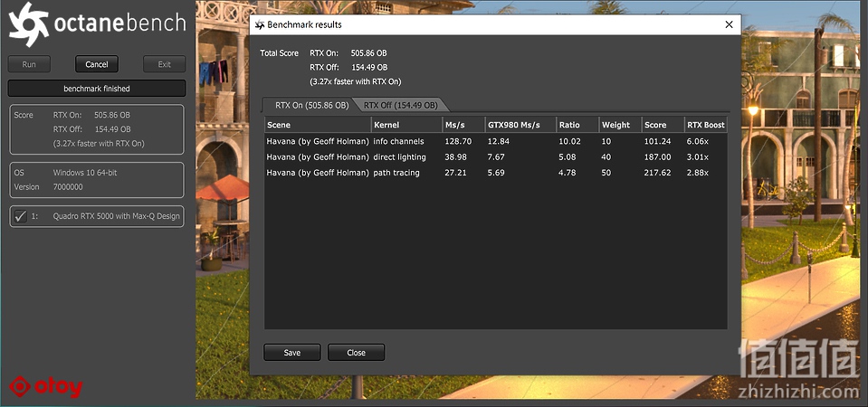
Task: Click the 2.88x RTX Boost value
Action: [698, 173]
